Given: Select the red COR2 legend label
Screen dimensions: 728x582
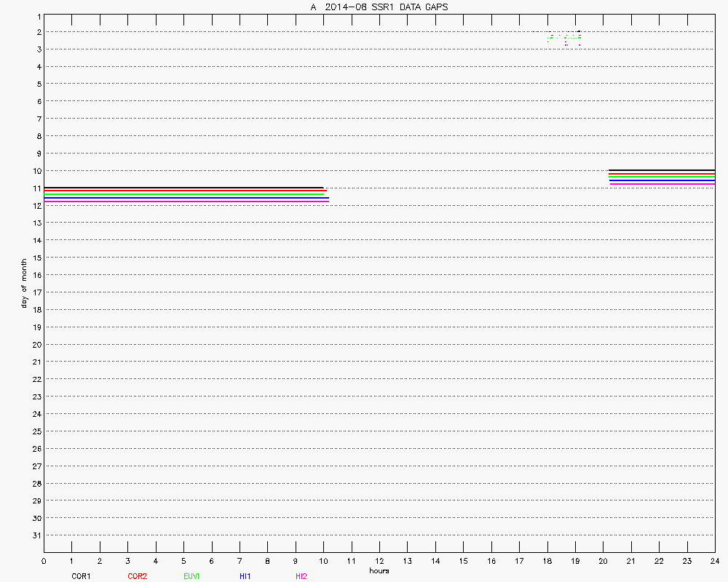Looking at the screenshot, I should click(x=137, y=576).
